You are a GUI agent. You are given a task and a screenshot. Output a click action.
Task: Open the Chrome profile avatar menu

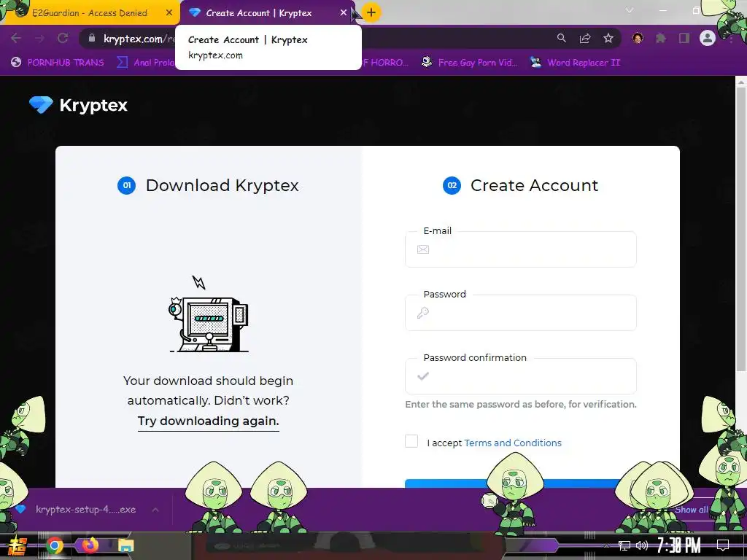click(x=708, y=38)
